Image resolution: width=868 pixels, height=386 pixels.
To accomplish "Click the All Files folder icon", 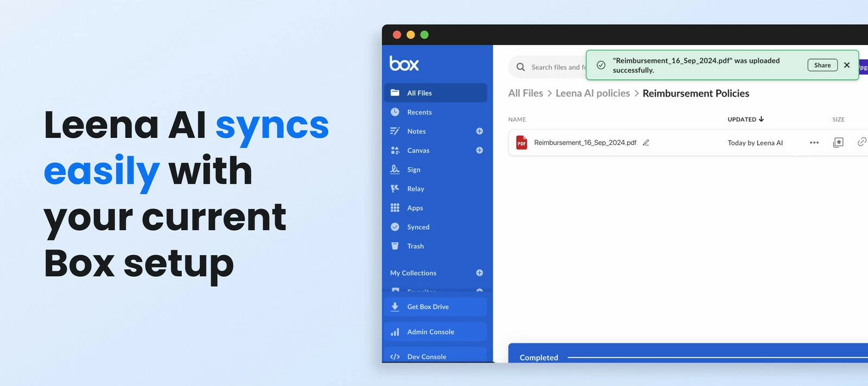I will [395, 93].
